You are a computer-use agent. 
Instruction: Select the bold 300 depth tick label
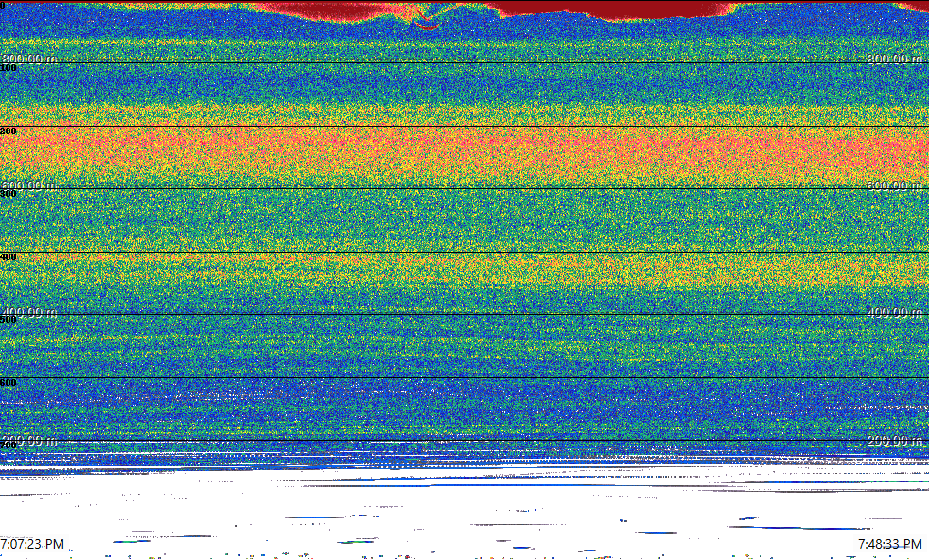coord(9,194)
